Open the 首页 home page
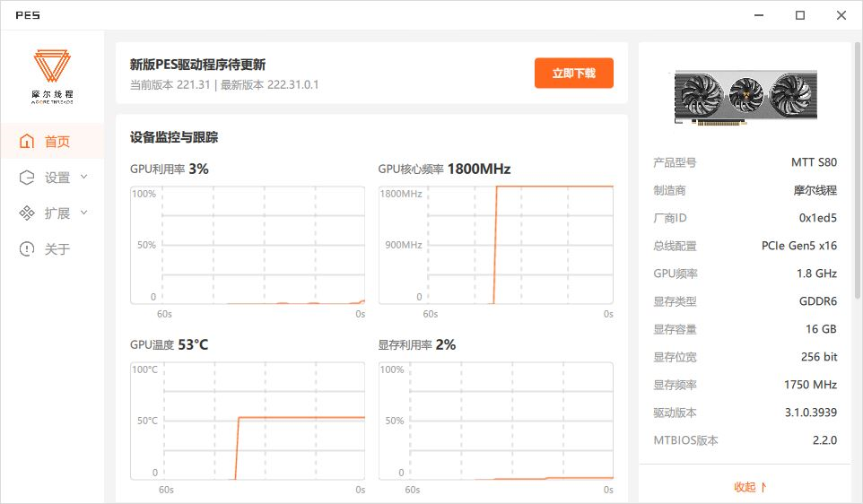This screenshot has height=504, width=863. click(x=52, y=142)
